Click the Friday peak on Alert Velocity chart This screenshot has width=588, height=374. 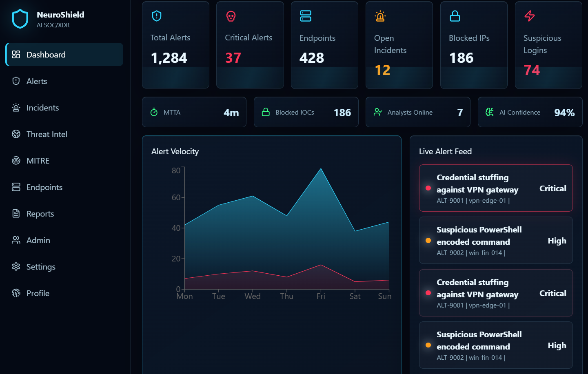pos(321,168)
